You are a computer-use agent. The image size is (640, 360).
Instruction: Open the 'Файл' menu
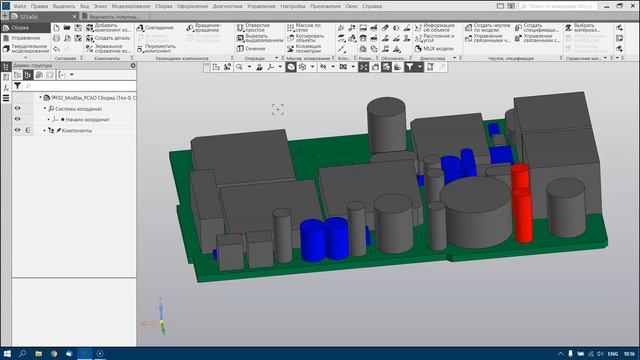[x=20, y=6]
